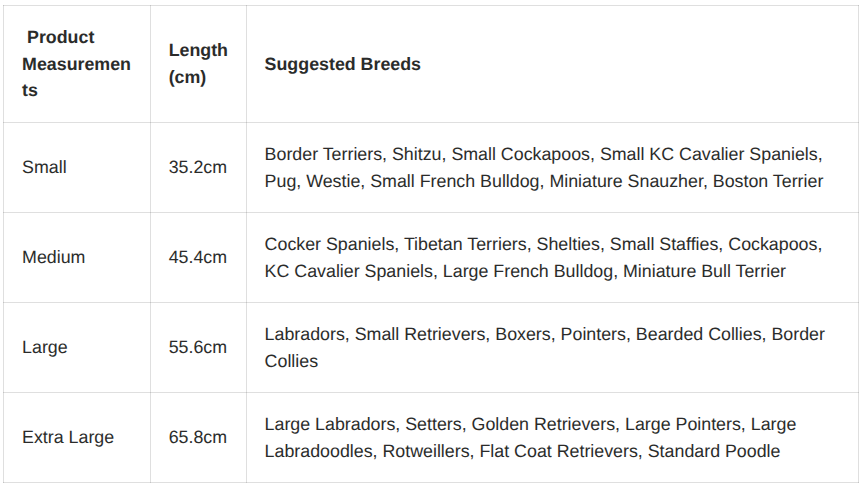863x486 pixels.
Task: Click the Border Terriers breed text
Action: pyautogui.click(x=322, y=154)
